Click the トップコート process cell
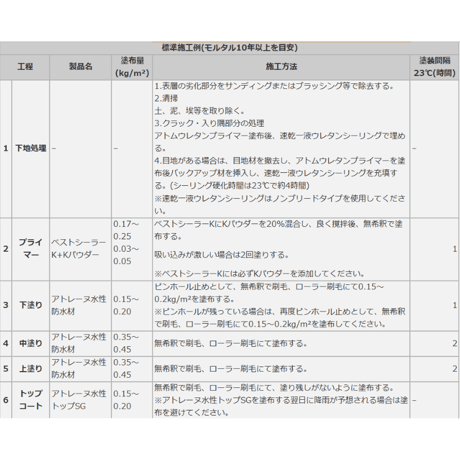The width and height of the screenshot is (460, 460). tap(31, 400)
